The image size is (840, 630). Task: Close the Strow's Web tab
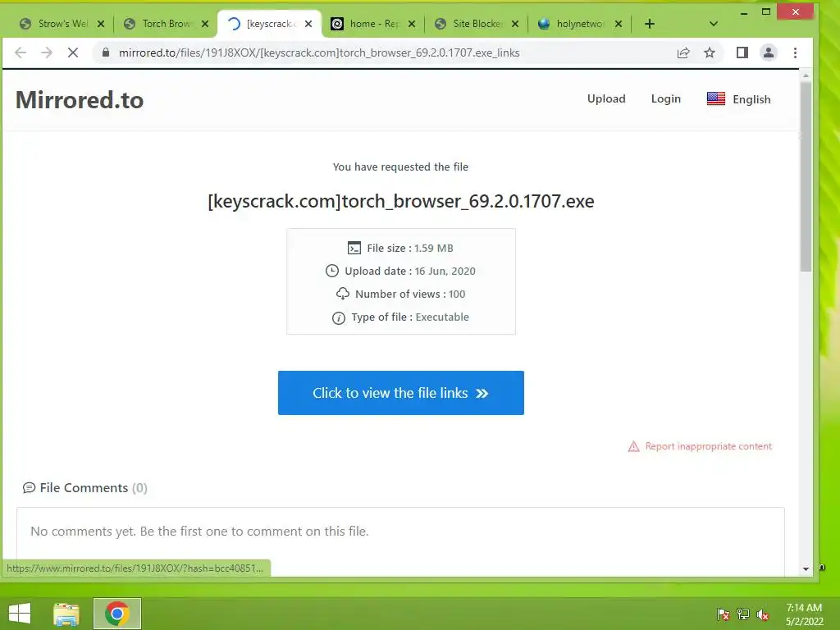[x=101, y=24]
